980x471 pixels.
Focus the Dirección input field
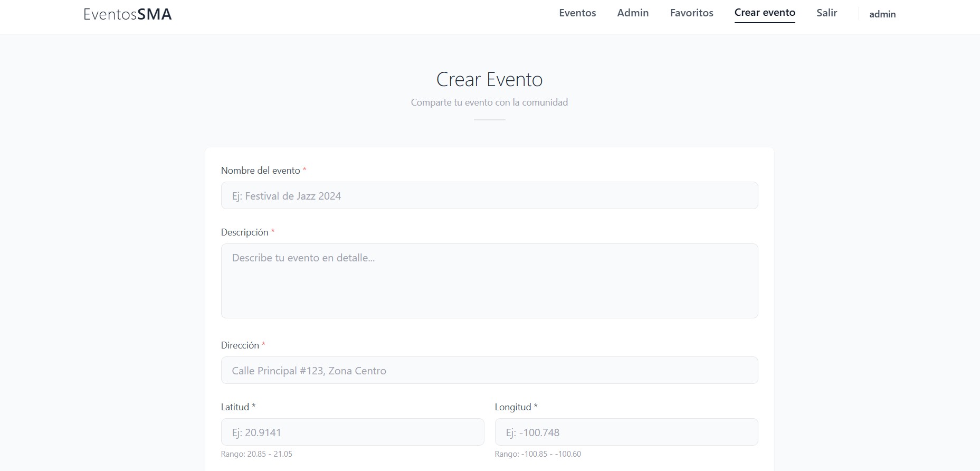489,370
